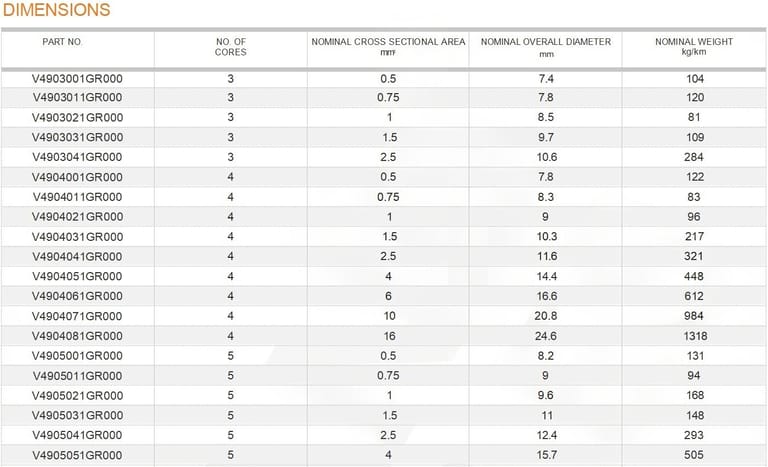Click the PART NO. column header
768x467 pixels.
[x=62, y=42]
